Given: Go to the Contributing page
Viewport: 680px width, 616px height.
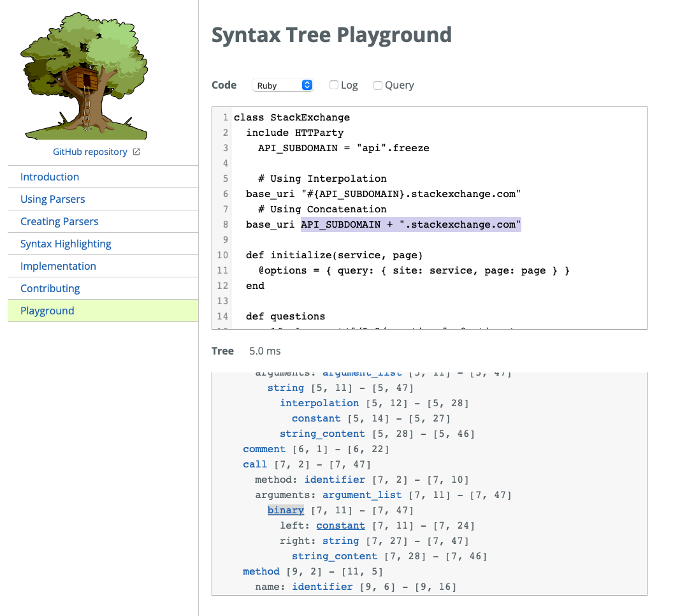Looking at the screenshot, I should click(x=50, y=288).
